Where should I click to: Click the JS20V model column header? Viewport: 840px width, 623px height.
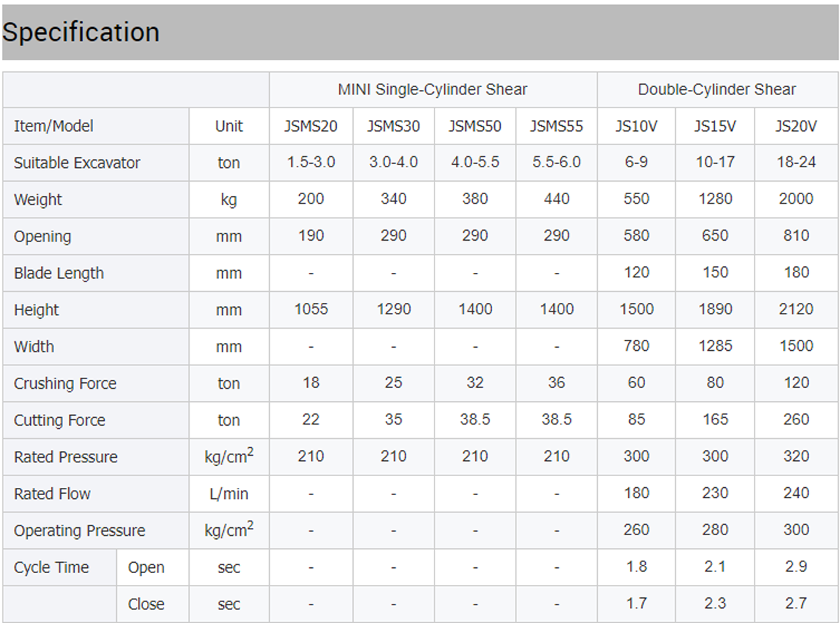(796, 126)
